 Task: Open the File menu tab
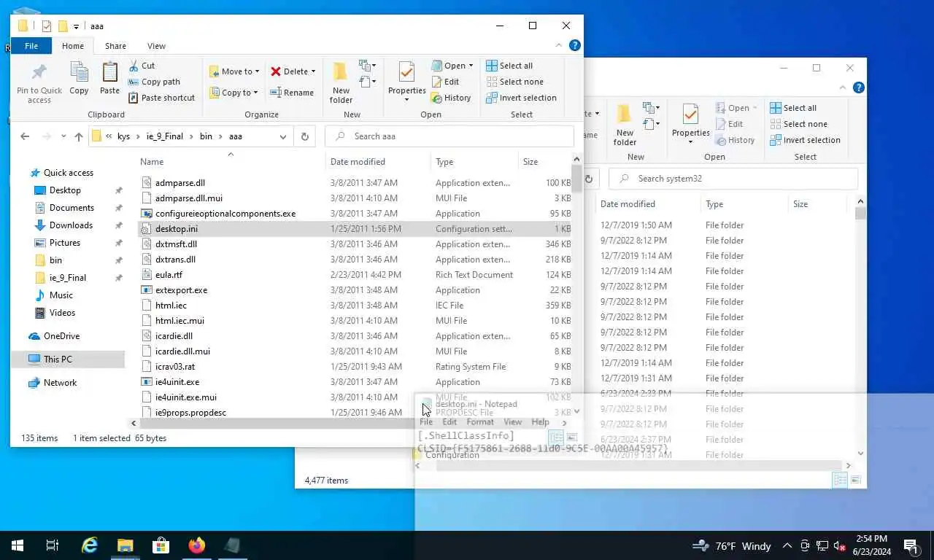(31, 46)
